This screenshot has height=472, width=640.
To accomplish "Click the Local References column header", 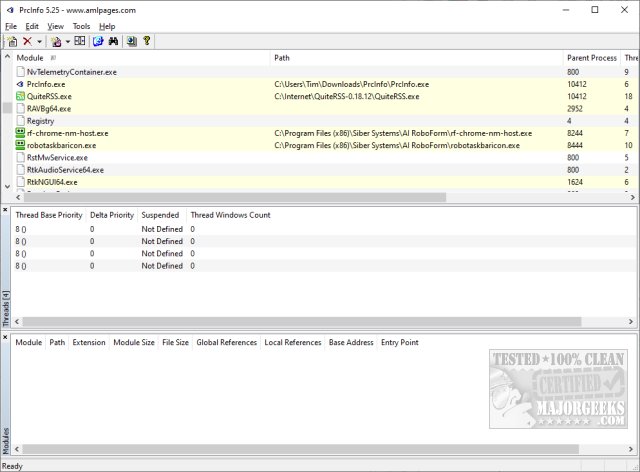I will click(293, 343).
